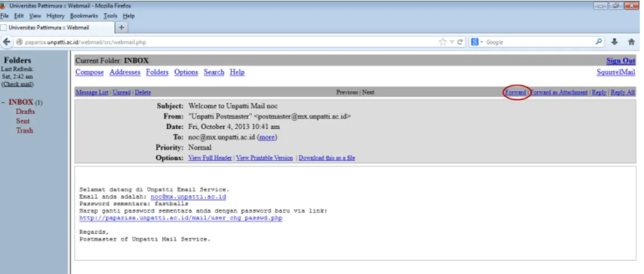
Task: Click the date Fri, October 4, 2013 10:41 am
Action: point(233,126)
